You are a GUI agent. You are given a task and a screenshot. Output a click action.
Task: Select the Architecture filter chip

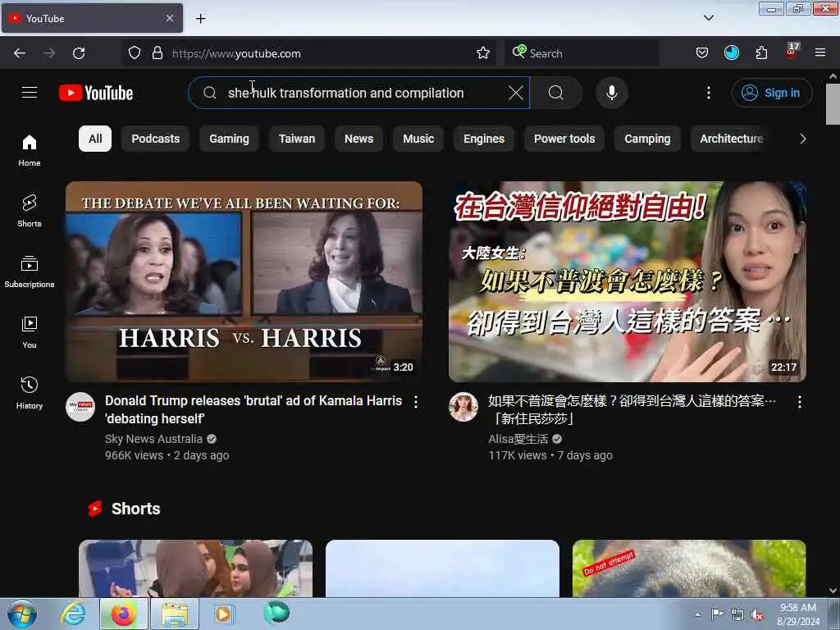731,139
